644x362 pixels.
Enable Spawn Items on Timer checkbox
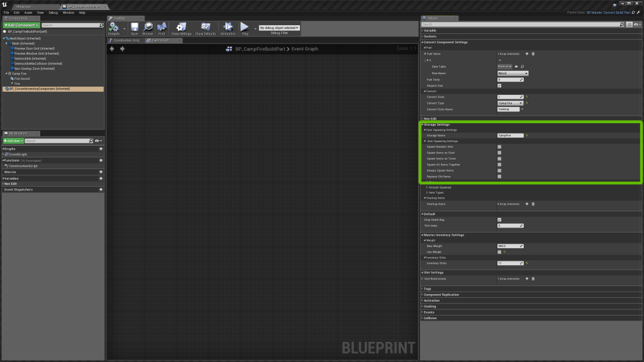coord(499,158)
